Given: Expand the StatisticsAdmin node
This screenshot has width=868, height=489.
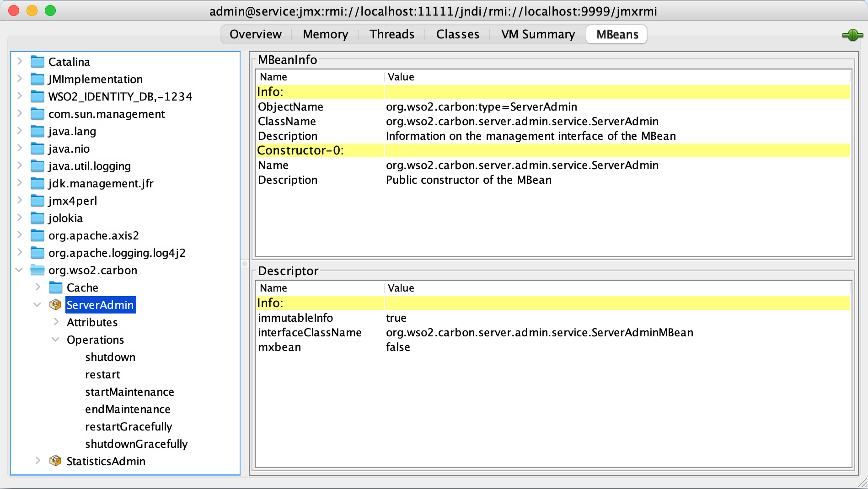Looking at the screenshot, I should 38,460.
